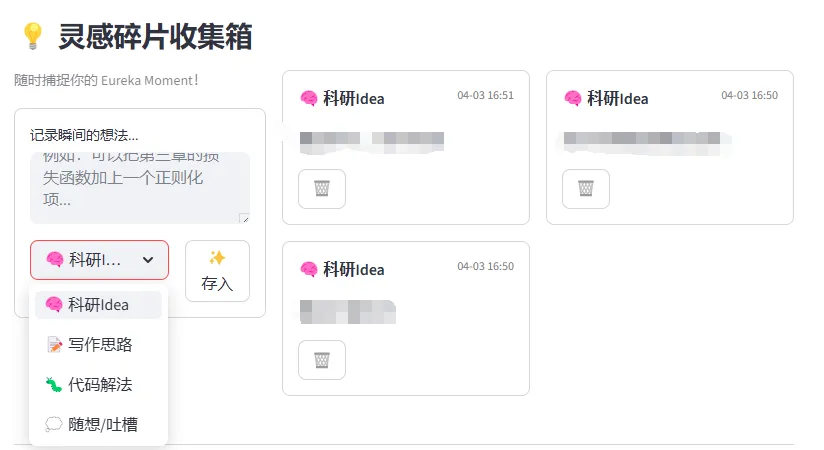Click trash icon on the bottom note card
824x450 pixels.
322,360
